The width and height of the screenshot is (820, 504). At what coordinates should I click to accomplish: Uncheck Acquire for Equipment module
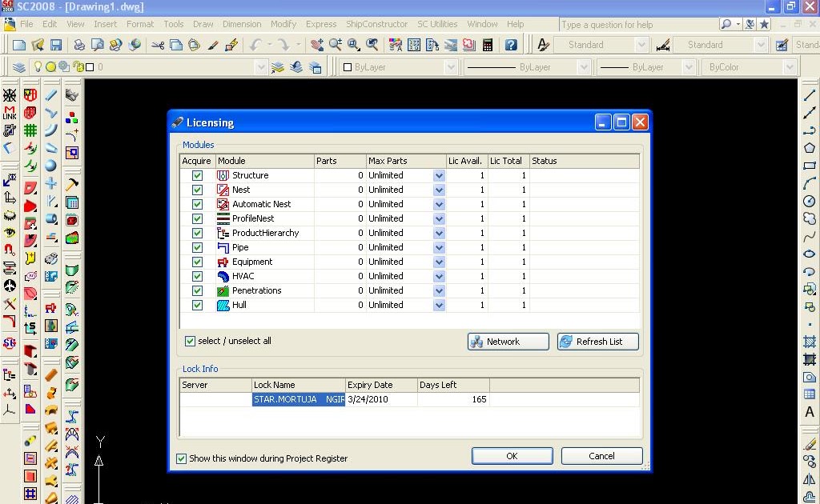[x=197, y=262]
